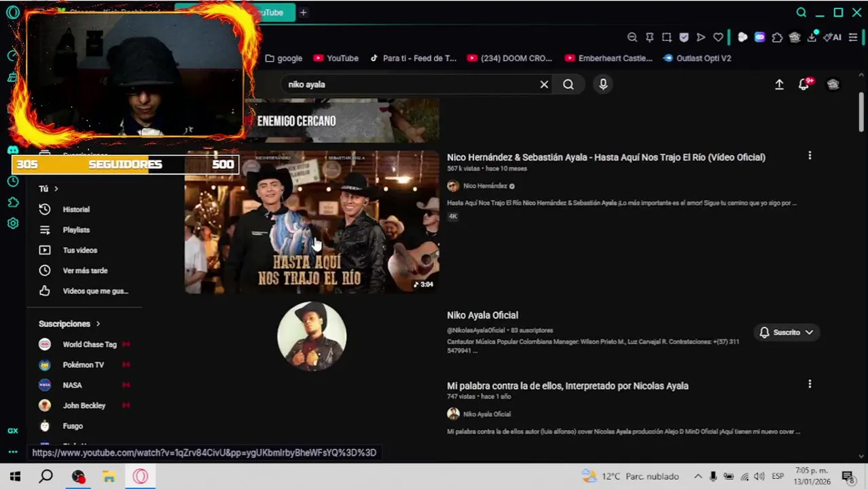Open the Para ti TikTok bookmark
Viewport: 868px width, 489px height.
pyautogui.click(x=413, y=58)
